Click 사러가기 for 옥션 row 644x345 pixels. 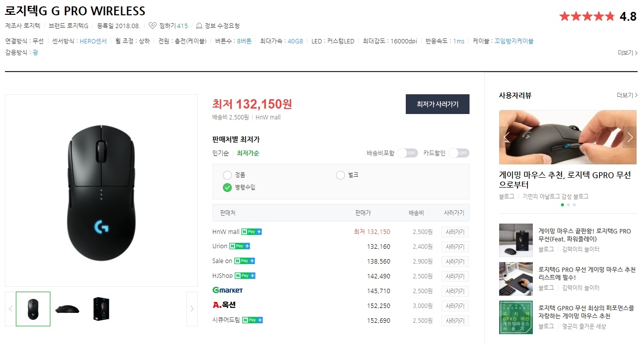point(455,306)
